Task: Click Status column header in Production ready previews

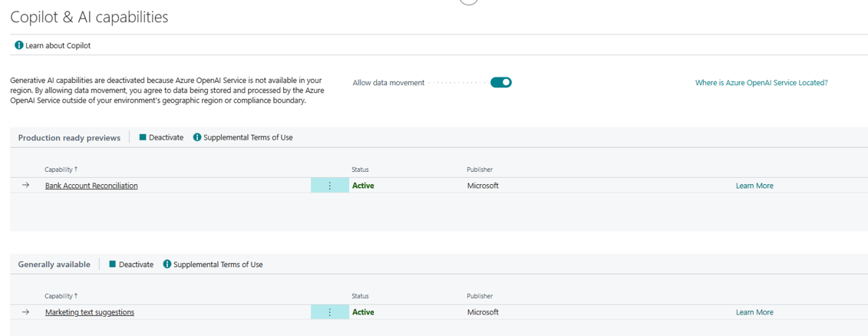Action: [360, 170]
